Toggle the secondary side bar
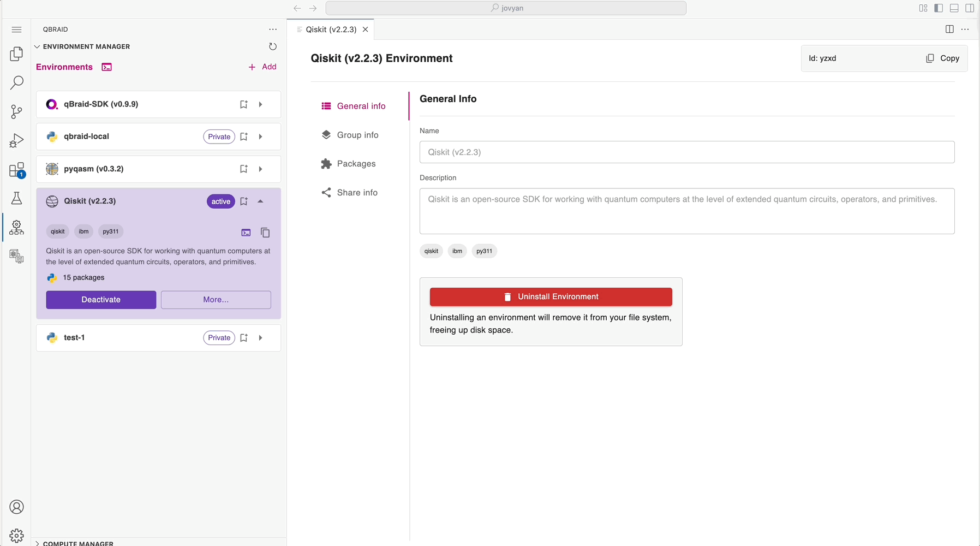 click(970, 8)
